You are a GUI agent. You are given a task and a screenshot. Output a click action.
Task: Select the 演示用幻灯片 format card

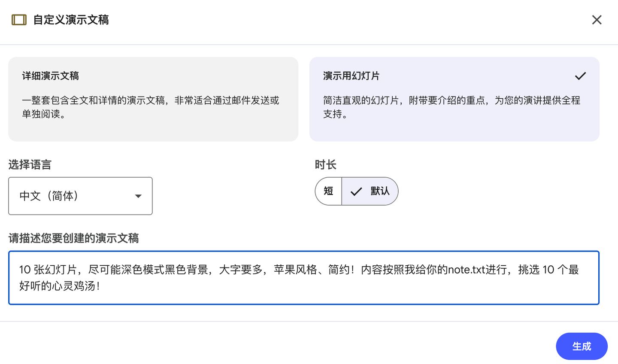pos(454,99)
